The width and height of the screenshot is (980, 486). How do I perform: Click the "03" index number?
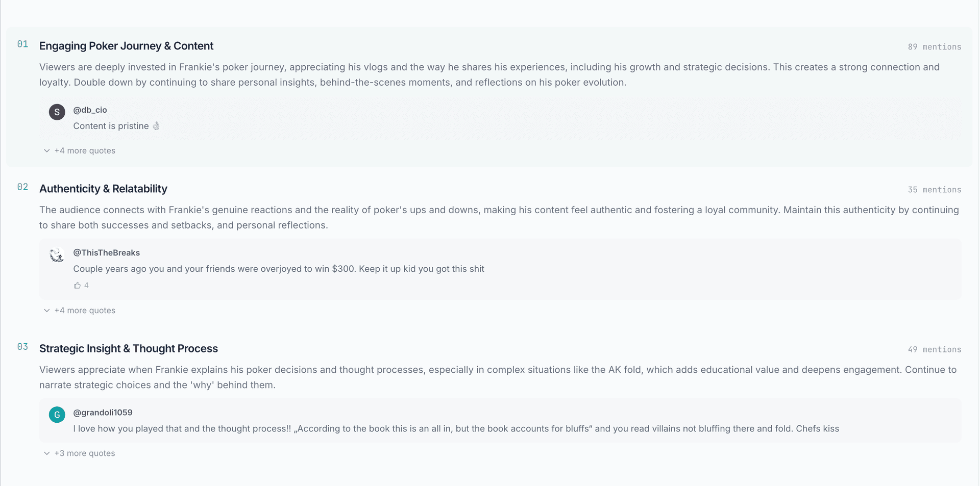(x=22, y=347)
